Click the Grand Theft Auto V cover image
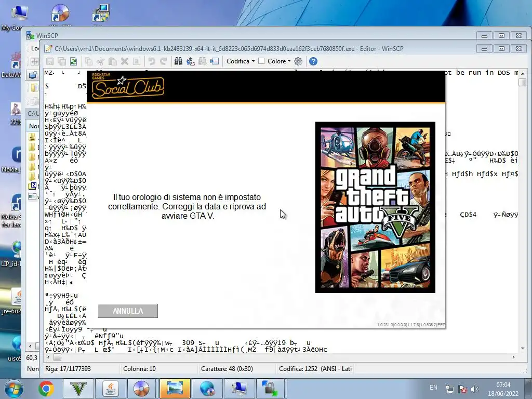 coord(375,207)
